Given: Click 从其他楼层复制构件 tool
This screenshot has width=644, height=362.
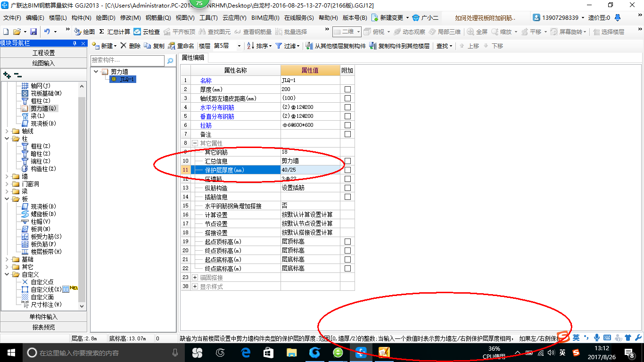Looking at the screenshot, I should pyautogui.click(x=336, y=46).
